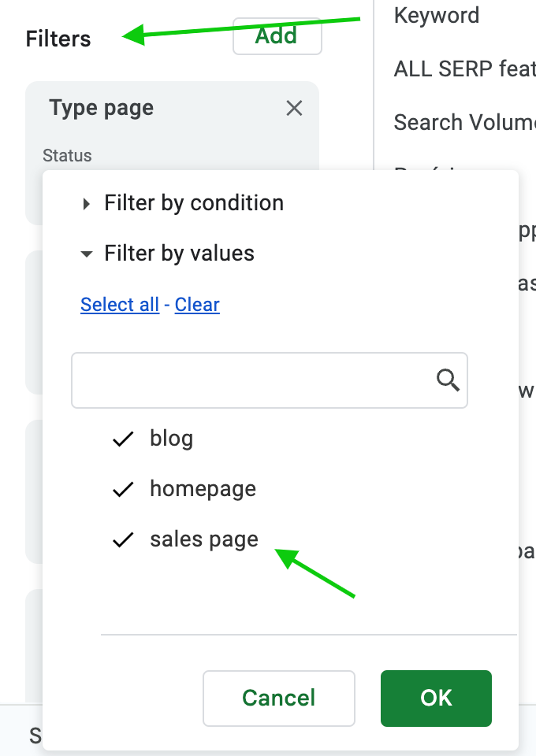Uncheck the sales page value

pos(185,539)
